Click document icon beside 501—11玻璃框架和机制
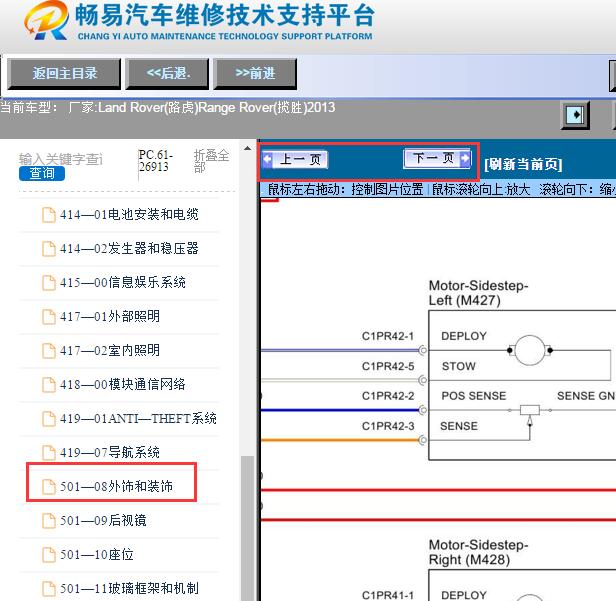616x601 pixels. [49, 589]
